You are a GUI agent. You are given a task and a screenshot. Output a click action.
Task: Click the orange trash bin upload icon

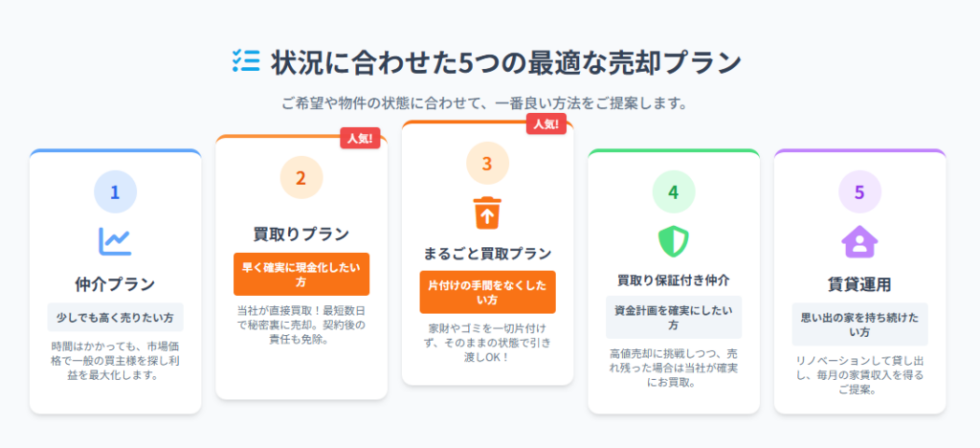coord(487,213)
